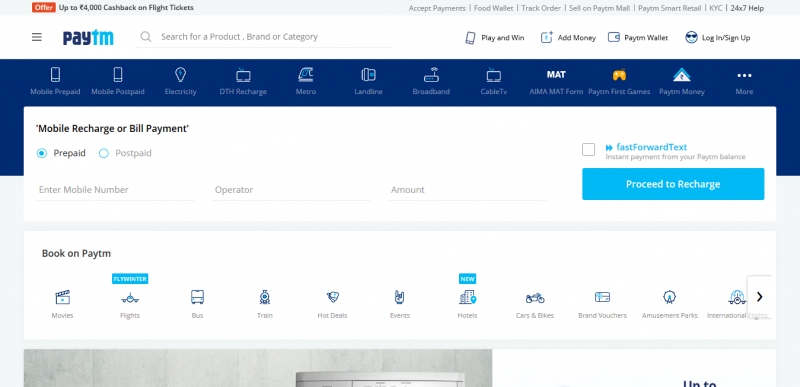Open Events hand icon
Image resolution: width=800 pixels, height=387 pixels.
click(x=399, y=297)
